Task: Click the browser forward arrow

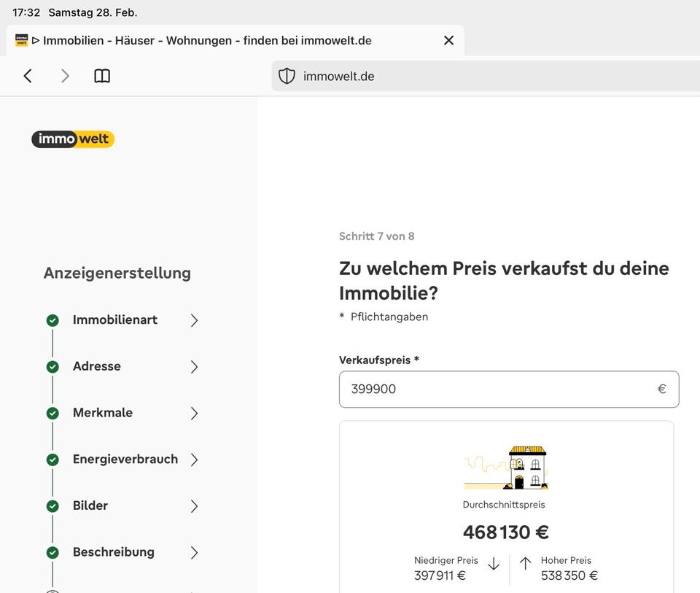Action: 65,76
